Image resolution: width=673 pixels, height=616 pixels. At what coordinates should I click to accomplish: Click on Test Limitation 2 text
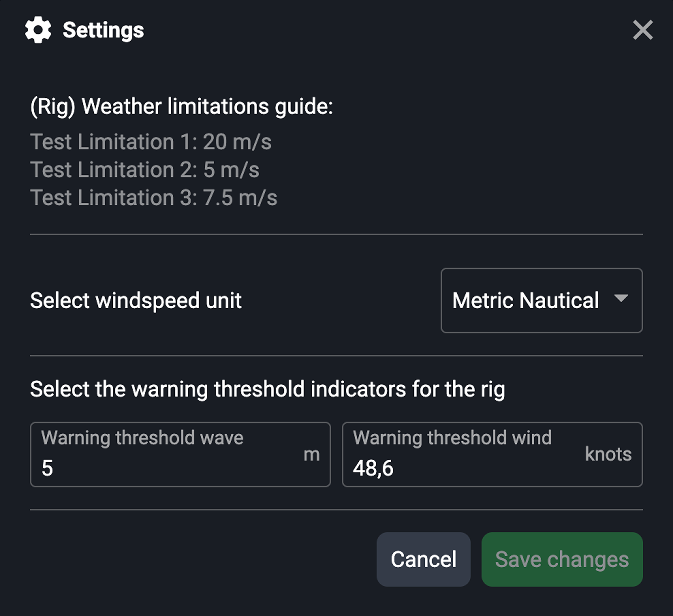click(145, 169)
